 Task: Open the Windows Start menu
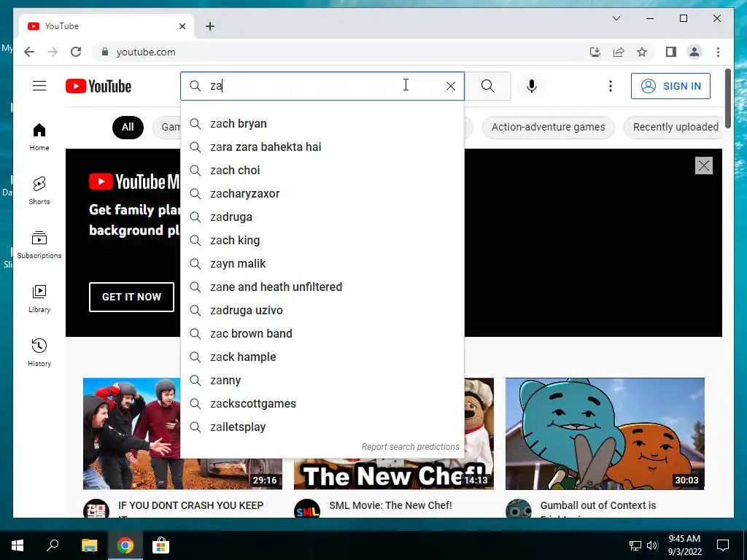click(18, 545)
